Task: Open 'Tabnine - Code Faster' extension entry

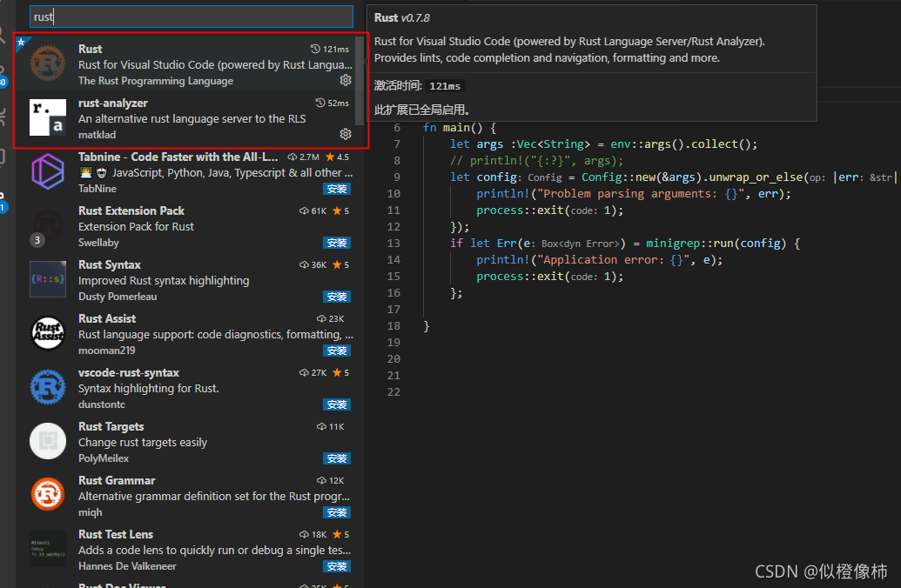Action: 178,157
